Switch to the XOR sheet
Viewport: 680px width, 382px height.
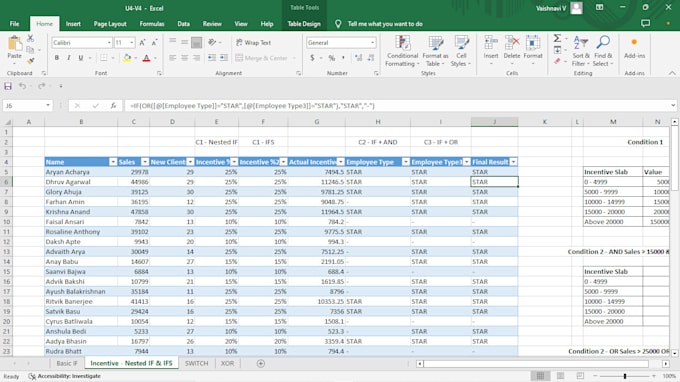coord(227,363)
